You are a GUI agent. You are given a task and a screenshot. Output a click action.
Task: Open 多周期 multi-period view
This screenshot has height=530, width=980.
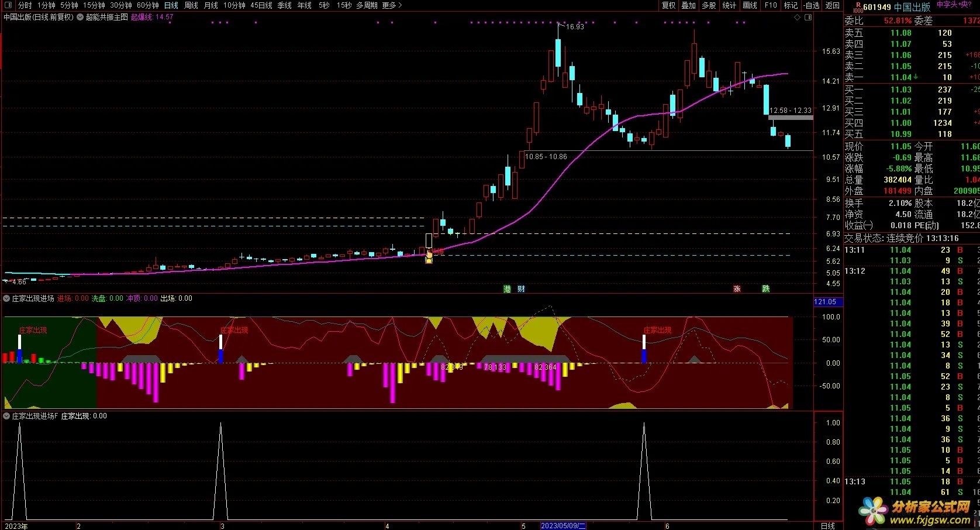point(367,5)
